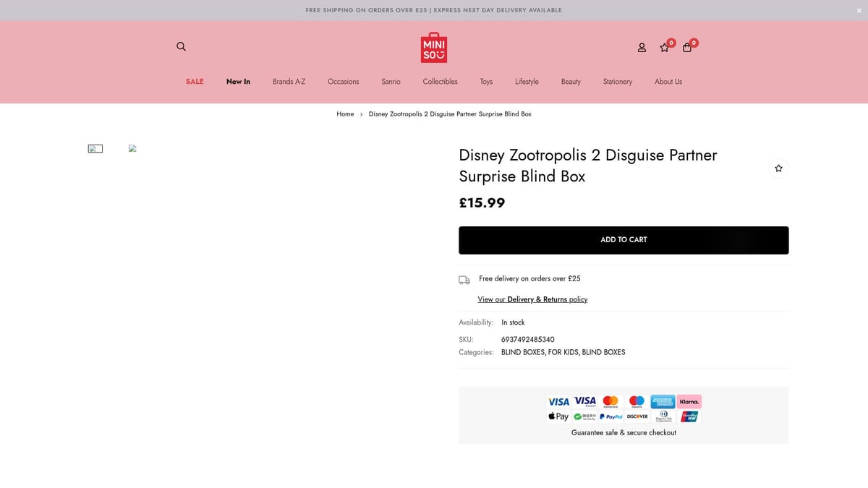Select the first product thumbnail

pyautogui.click(x=95, y=148)
